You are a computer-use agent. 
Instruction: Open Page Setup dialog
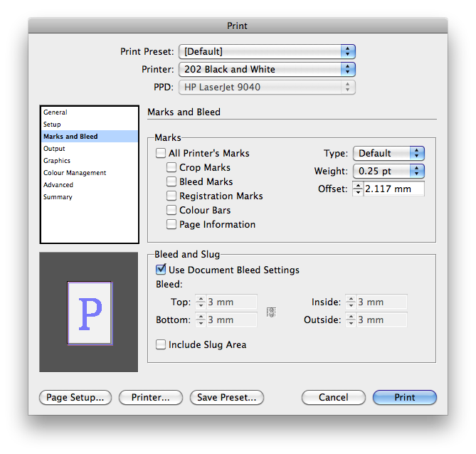[x=75, y=397]
